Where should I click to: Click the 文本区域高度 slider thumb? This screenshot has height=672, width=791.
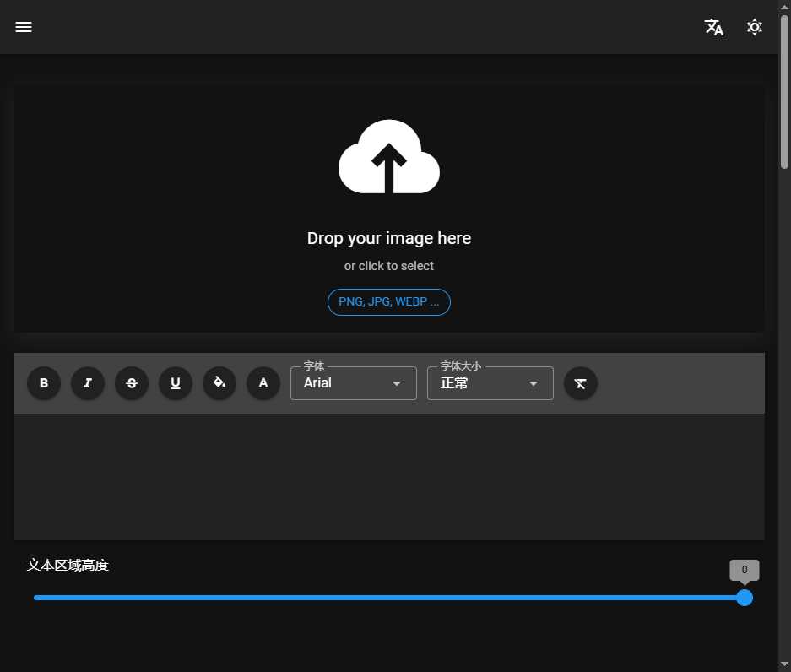pyautogui.click(x=745, y=598)
